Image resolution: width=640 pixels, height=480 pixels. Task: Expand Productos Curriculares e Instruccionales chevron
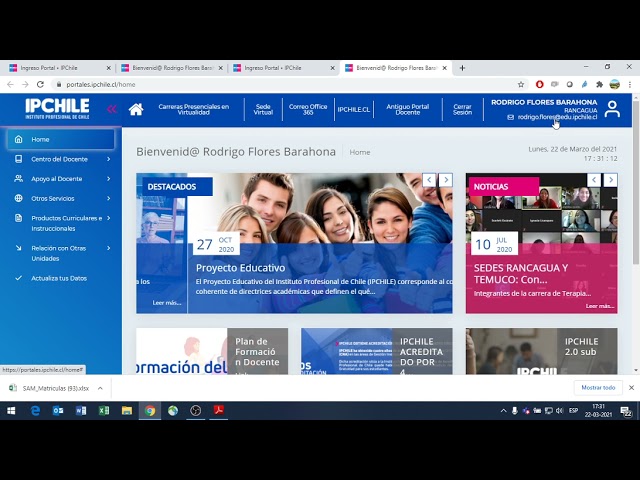coord(109,218)
